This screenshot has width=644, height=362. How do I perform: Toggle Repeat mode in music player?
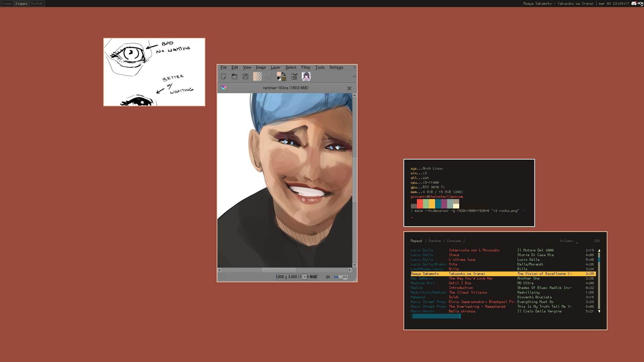pos(416,241)
